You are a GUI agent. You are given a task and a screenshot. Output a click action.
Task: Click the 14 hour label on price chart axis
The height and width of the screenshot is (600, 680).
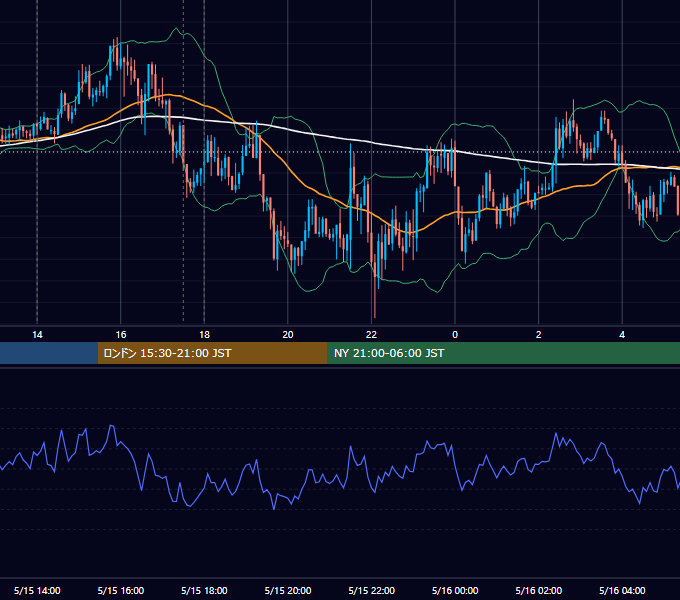point(37,335)
